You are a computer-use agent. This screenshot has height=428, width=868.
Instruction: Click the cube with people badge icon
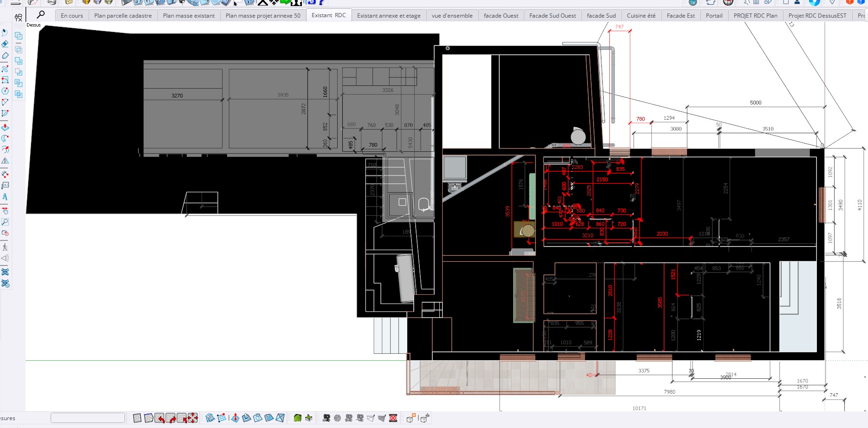424,418
